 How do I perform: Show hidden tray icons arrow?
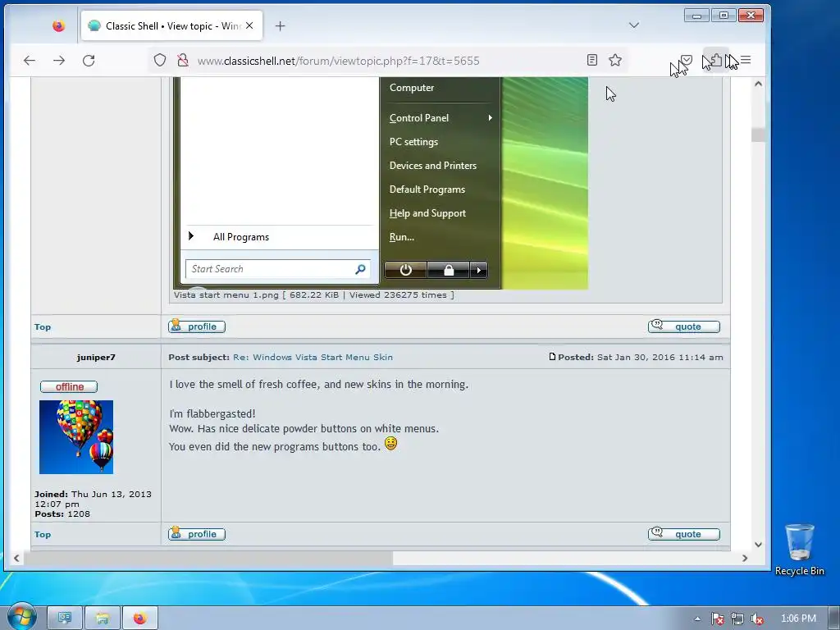pos(697,619)
